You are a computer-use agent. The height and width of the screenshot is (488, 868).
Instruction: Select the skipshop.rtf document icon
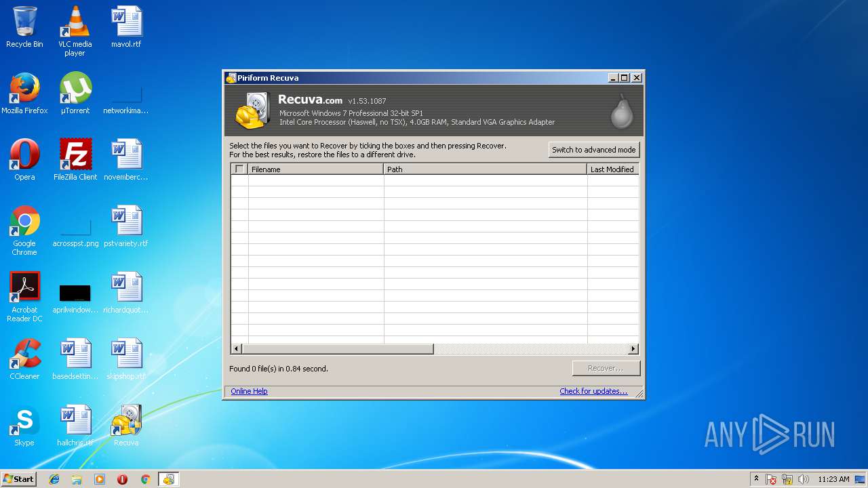pos(126,359)
